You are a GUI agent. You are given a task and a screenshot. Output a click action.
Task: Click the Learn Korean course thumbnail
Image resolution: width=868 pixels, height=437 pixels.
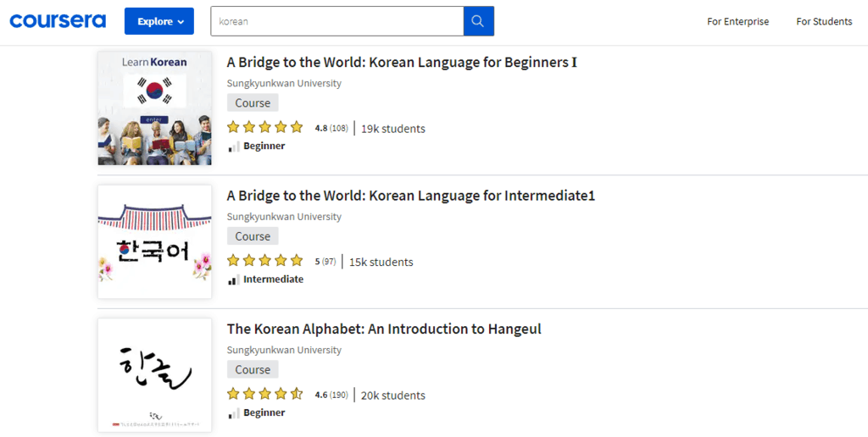[154, 108]
